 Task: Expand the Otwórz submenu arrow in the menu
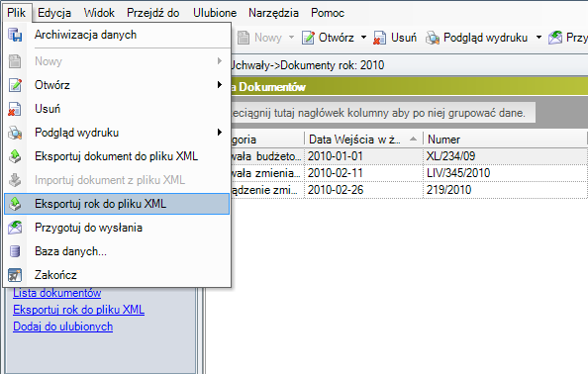220,85
